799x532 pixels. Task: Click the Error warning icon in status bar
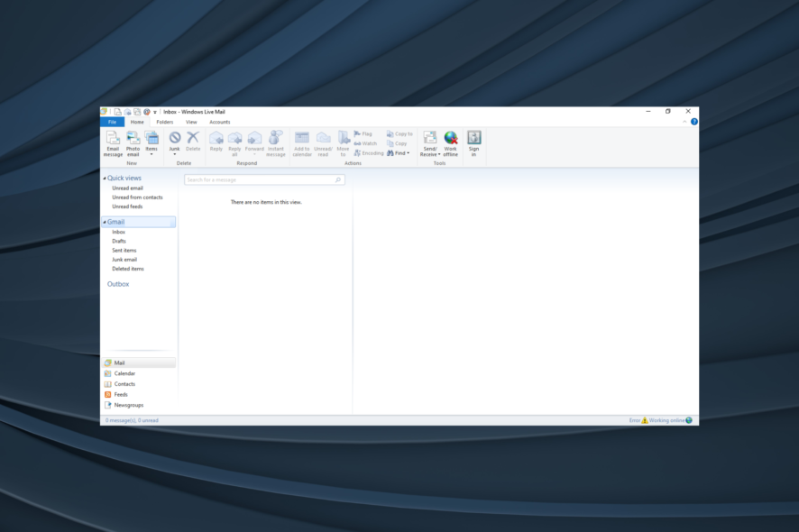(x=645, y=420)
